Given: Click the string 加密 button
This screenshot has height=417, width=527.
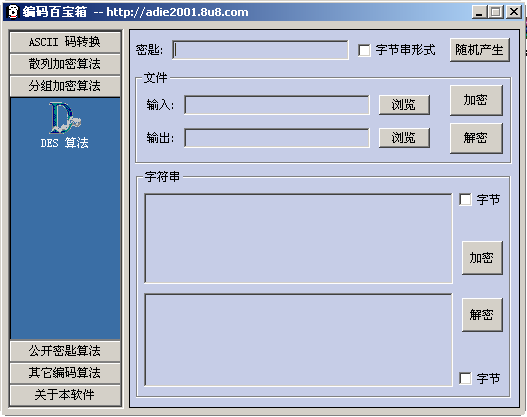Looking at the screenshot, I should (x=482, y=258).
